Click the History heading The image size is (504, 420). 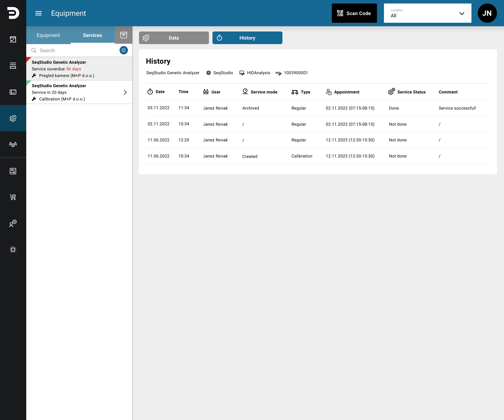(158, 61)
